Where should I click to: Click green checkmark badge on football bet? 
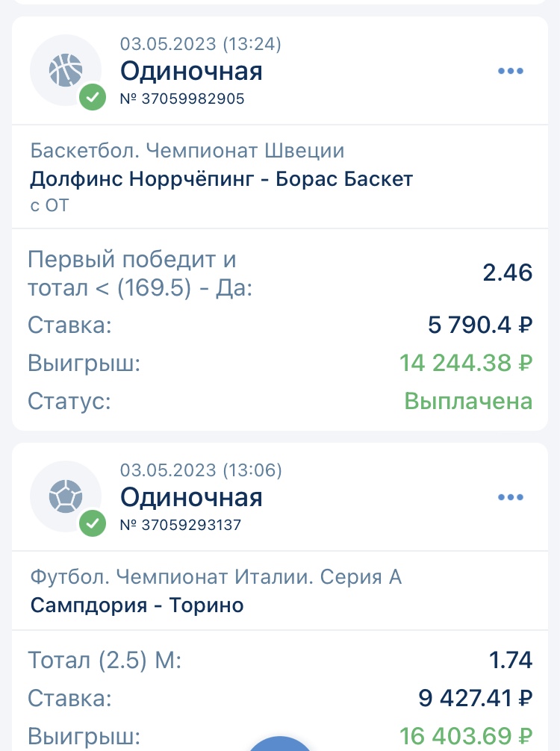pyautogui.click(x=93, y=523)
